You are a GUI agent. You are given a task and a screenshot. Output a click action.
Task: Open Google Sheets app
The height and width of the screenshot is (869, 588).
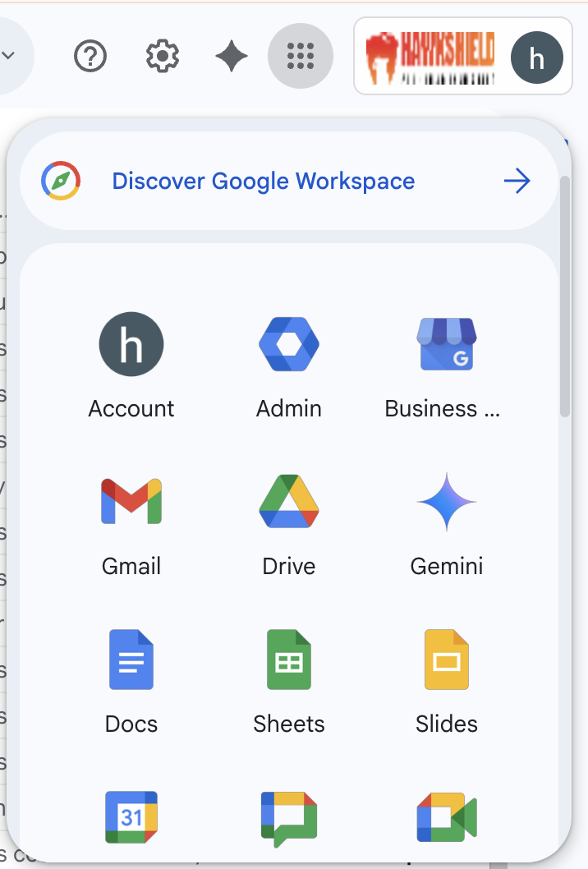click(x=289, y=659)
